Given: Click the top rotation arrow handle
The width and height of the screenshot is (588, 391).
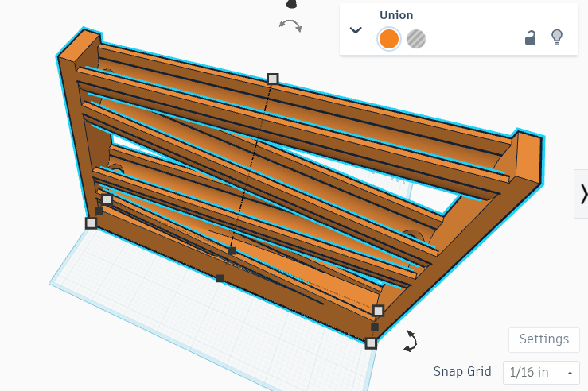Looking at the screenshot, I should pyautogui.click(x=290, y=25).
